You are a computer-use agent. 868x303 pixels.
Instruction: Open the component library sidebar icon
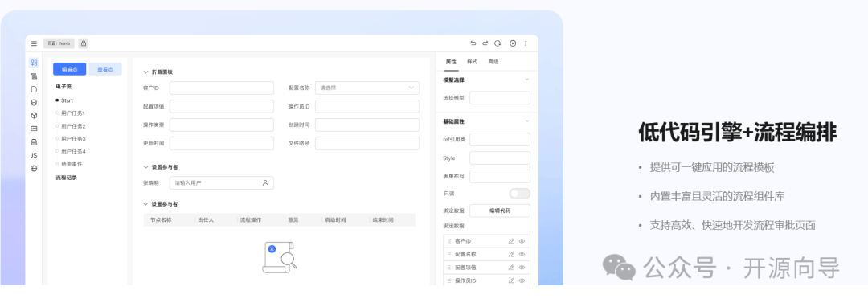pos(35,63)
